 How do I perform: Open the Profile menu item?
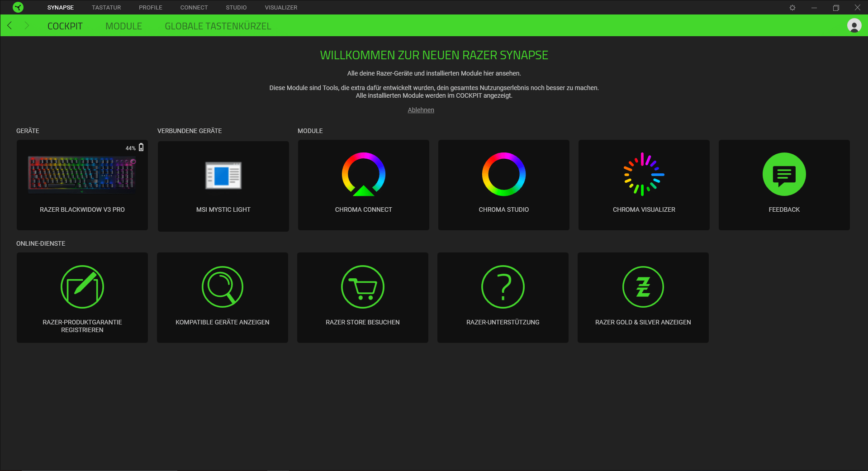(150, 8)
